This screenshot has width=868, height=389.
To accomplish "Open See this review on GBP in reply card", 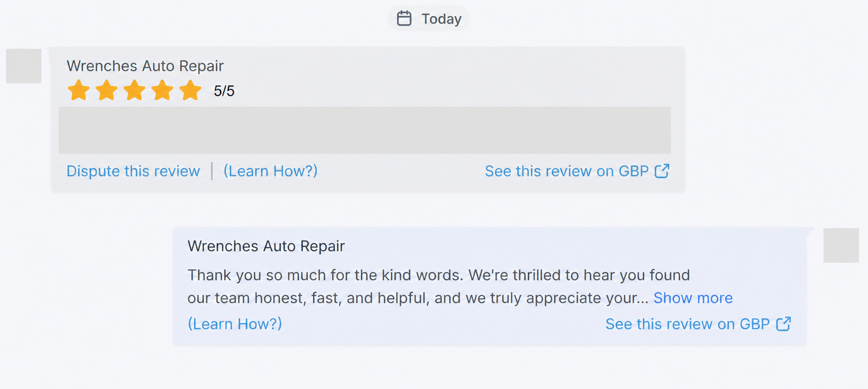I will (x=688, y=324).
